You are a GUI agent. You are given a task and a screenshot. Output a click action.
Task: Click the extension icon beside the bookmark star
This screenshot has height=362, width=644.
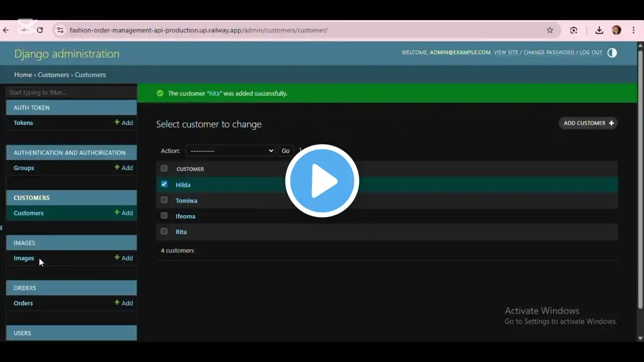click(574, 30)
